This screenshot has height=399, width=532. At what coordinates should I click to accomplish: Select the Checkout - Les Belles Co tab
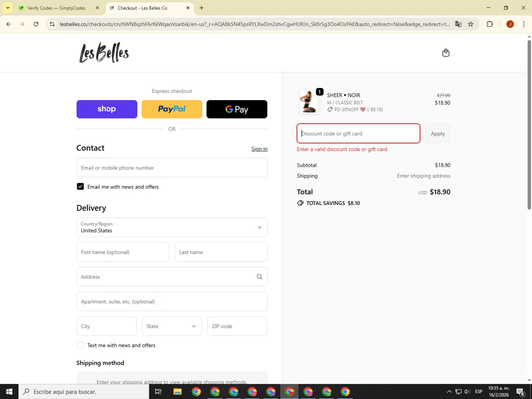point(143,8)
